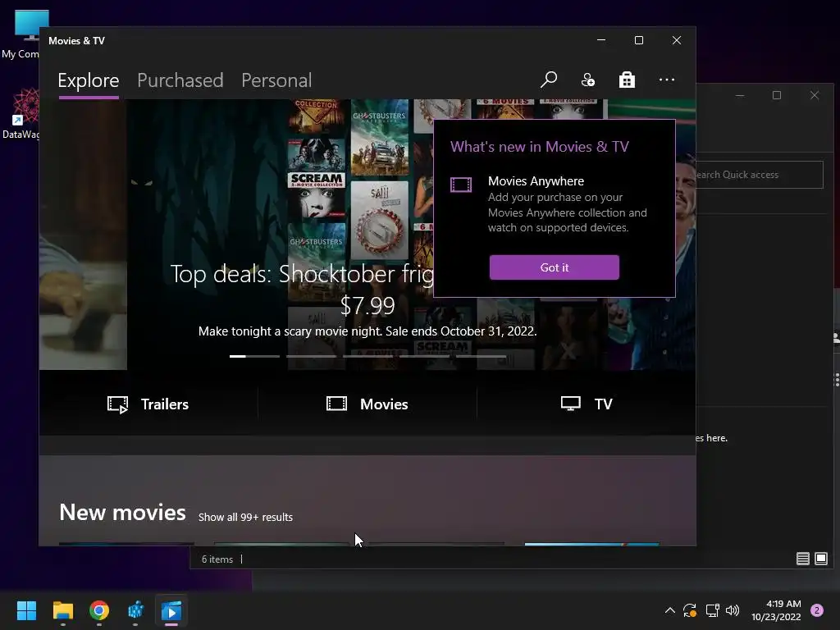The height and width of the screenshot is (630, 840).
Task: Open the volume speaker tray icon
Action: [733, 610]
